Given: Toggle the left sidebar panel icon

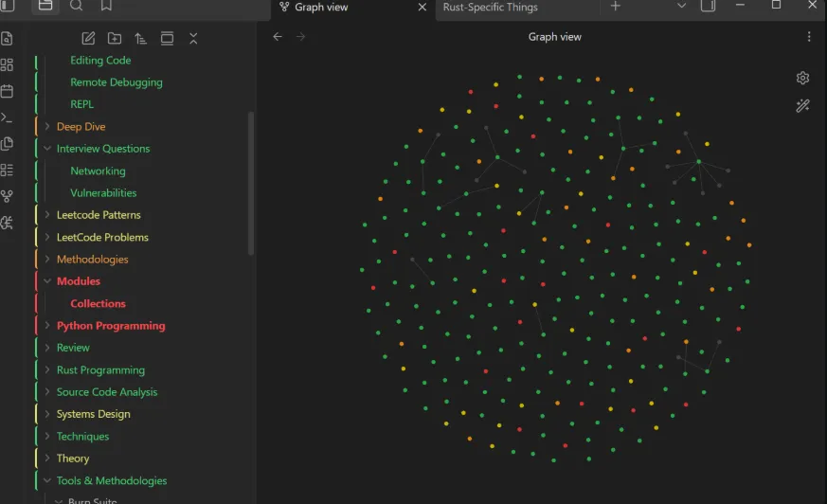Looking at the screenshot, I should pos(7,6).
